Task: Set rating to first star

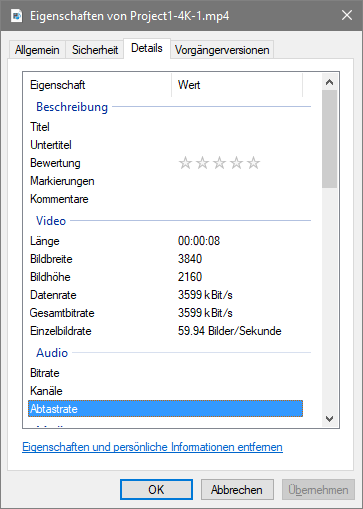Action: click(185, 163)
